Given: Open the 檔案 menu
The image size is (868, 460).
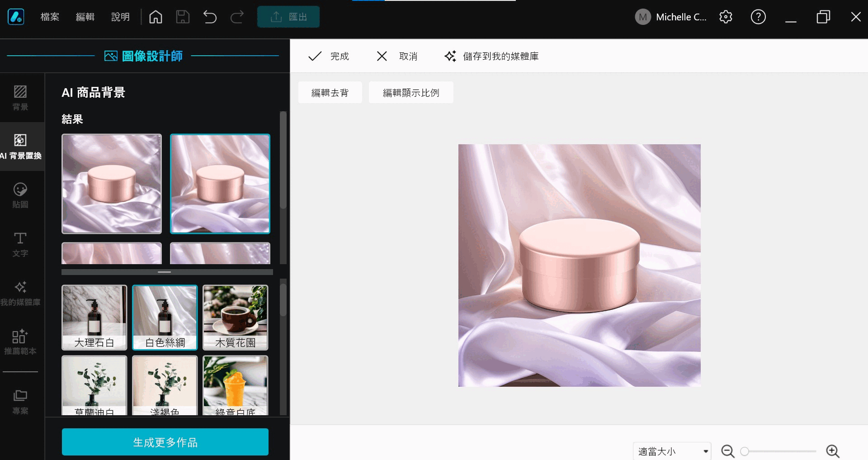Looking at the screenshot, I should coord(50,17).
